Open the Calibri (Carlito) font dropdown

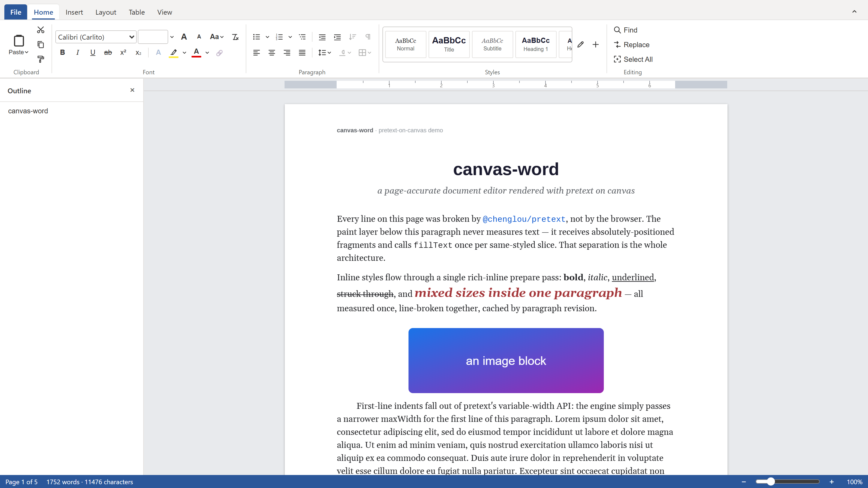(x=96, y=37)
